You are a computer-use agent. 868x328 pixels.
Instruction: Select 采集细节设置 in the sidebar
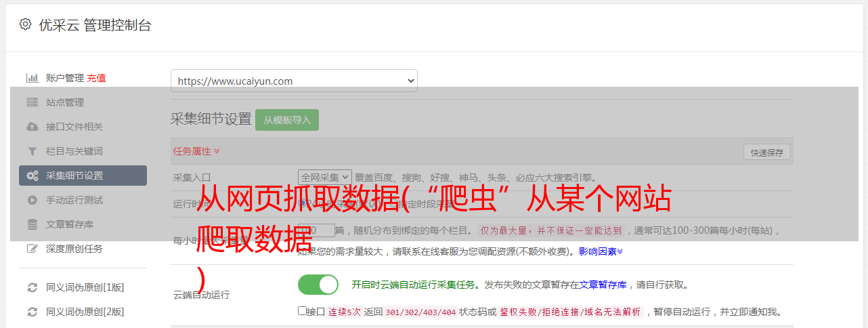tap(83, 176)
